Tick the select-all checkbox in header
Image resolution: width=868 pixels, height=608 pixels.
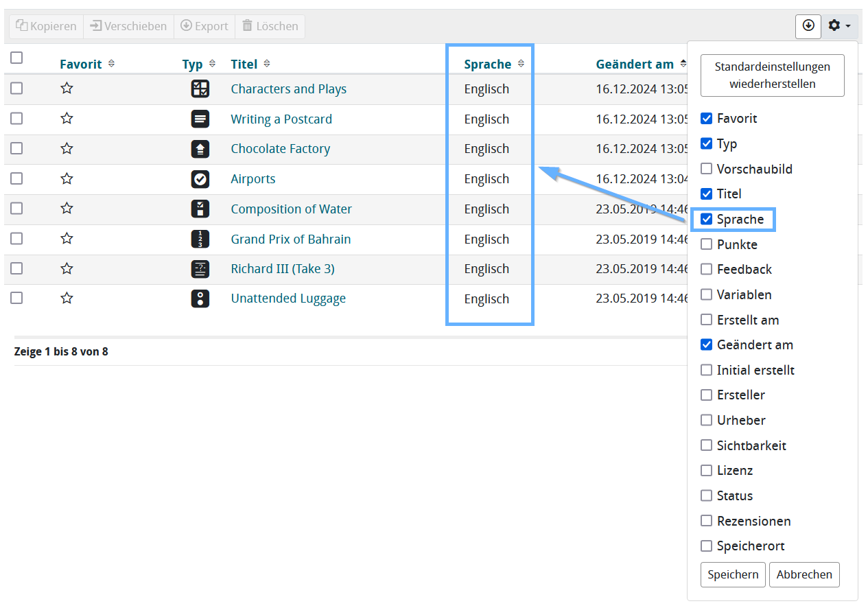(16, 58)
